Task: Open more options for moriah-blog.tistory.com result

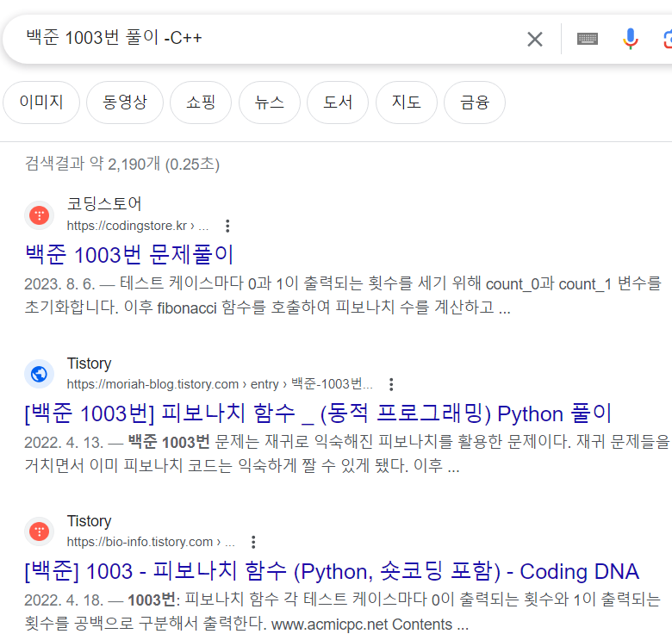Action: coord(391,384)
